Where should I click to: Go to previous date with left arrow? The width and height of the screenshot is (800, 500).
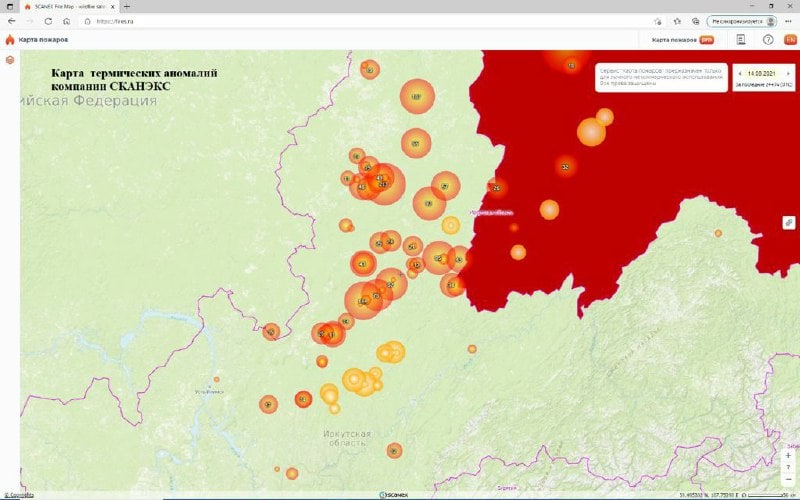pos(740,74)
